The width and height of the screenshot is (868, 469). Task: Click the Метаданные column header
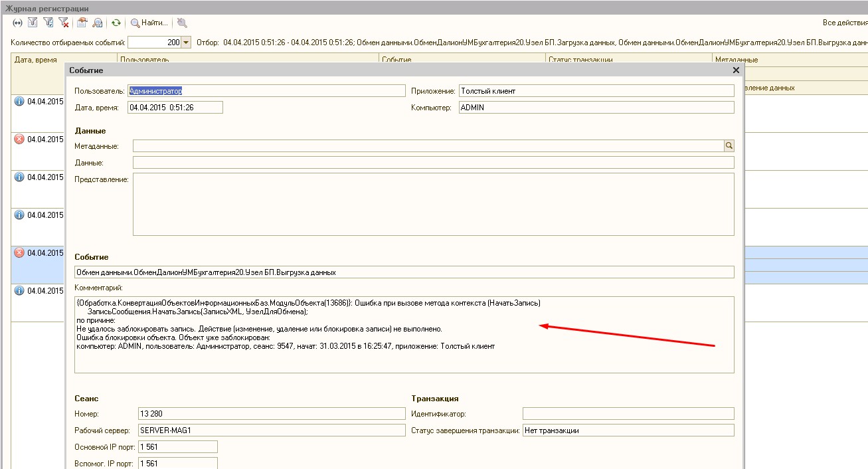[x=789, y=60]
